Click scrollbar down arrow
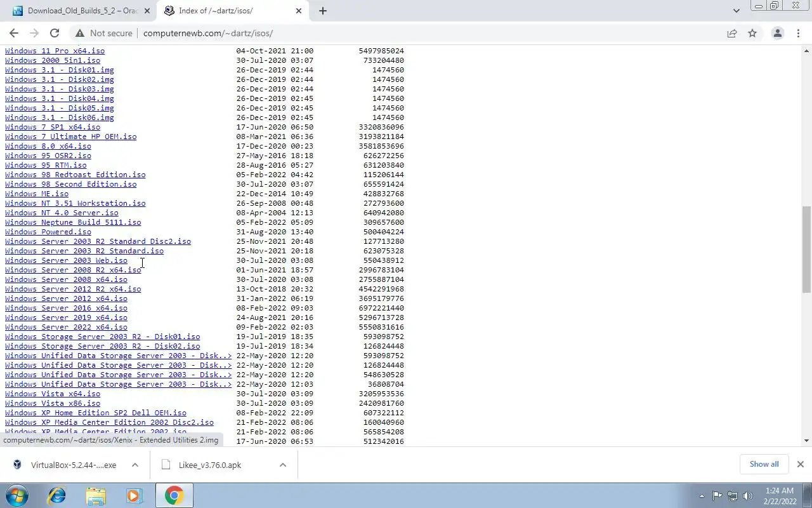The width and height of the screenshot is (812, 508). click(x=806, y=441)
